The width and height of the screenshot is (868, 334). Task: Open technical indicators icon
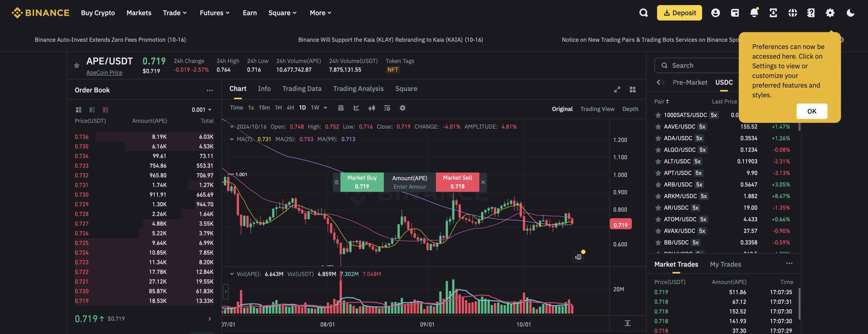387,108
